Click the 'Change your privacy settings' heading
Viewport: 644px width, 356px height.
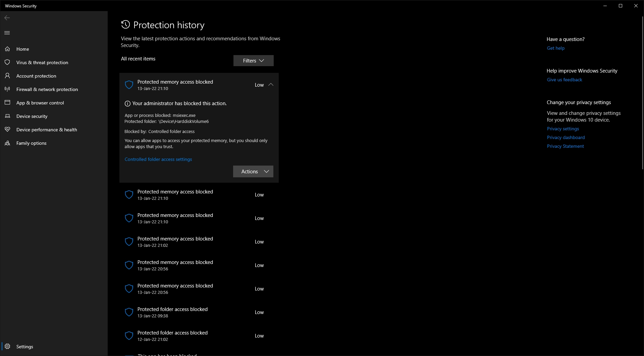click(579, 102)
